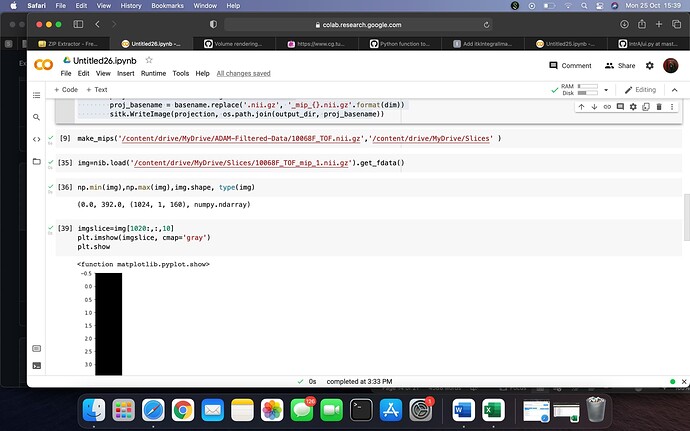Open find and replace in the left sidebar
This screenshot has width=690, height=431.
37,117
